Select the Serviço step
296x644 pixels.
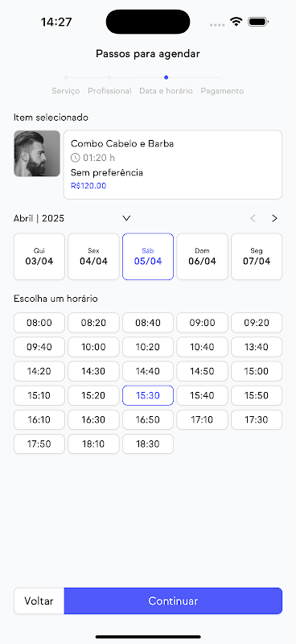click(x=66, y=91)
